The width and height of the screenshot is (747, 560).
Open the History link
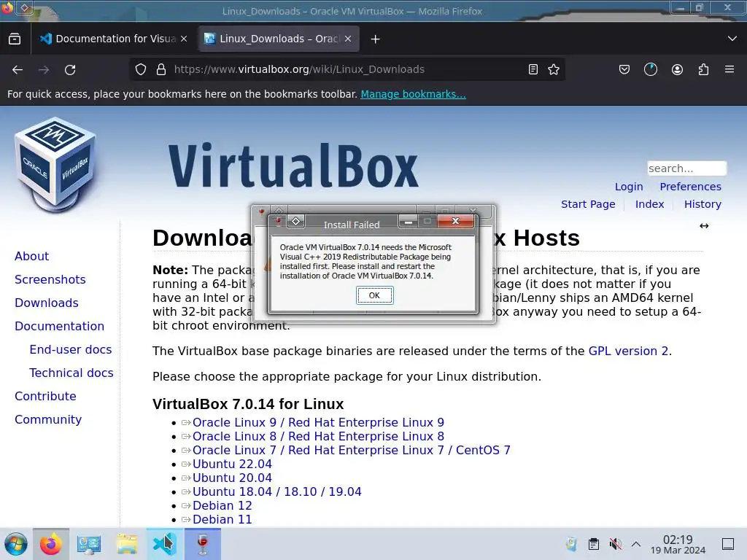(703, 204)
